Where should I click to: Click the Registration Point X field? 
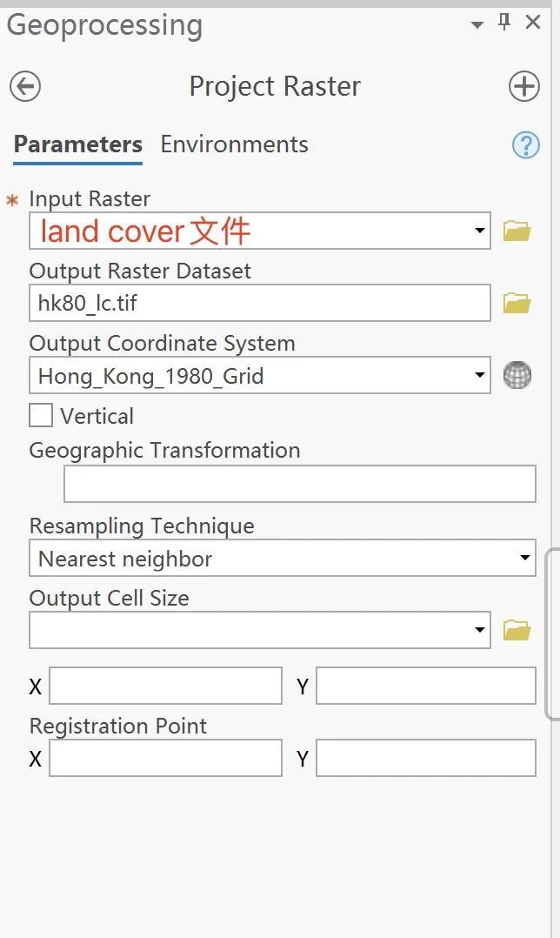165,758
